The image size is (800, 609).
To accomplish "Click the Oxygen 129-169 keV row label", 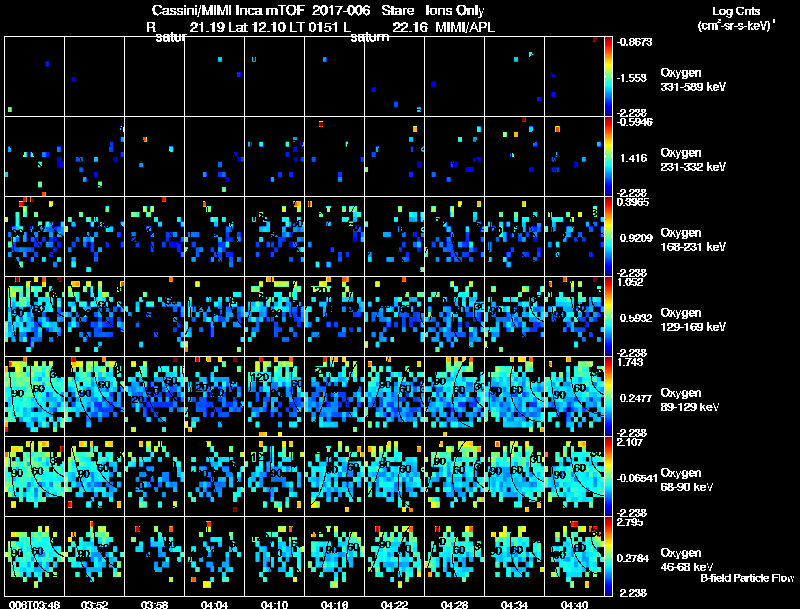I will (693, 320).
